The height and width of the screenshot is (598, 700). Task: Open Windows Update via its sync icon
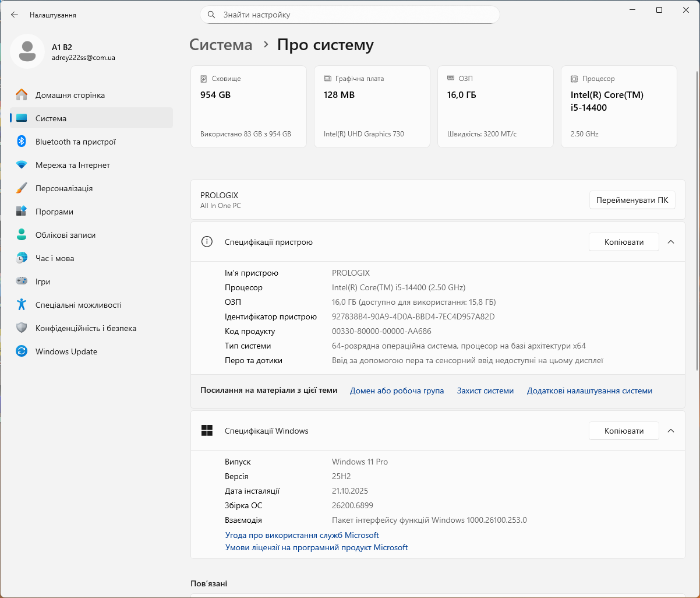click(x=22, y=351)
